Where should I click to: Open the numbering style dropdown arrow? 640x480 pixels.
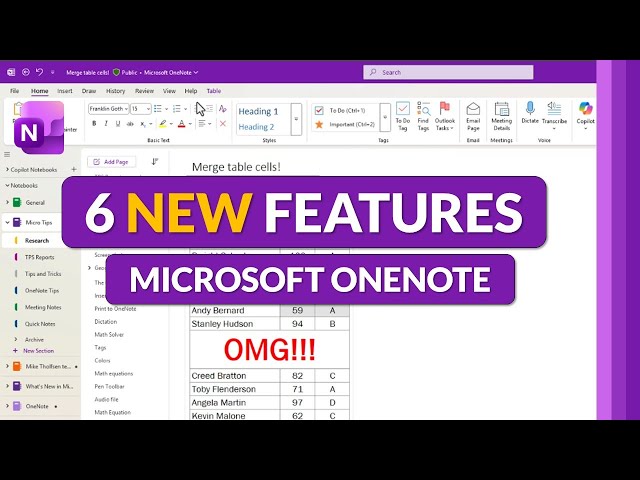click(x=185, y=109)
